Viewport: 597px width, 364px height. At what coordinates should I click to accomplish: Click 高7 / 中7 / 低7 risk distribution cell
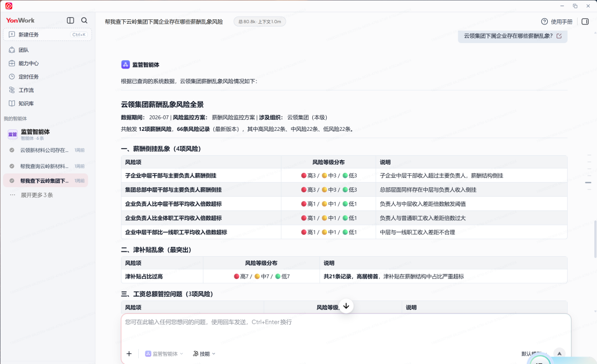[x=261, y=277]
